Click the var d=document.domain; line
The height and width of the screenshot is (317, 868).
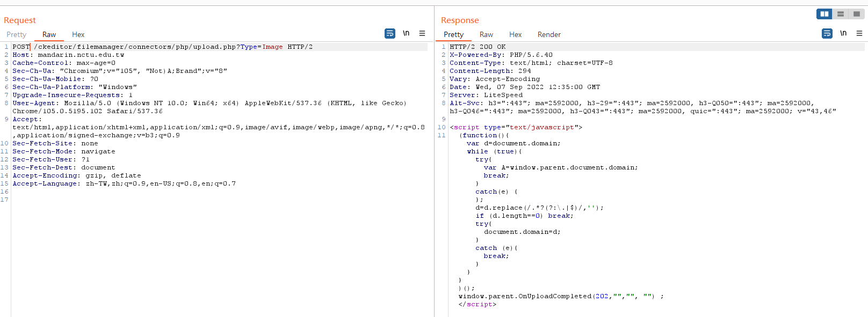(x=513, y=143)
